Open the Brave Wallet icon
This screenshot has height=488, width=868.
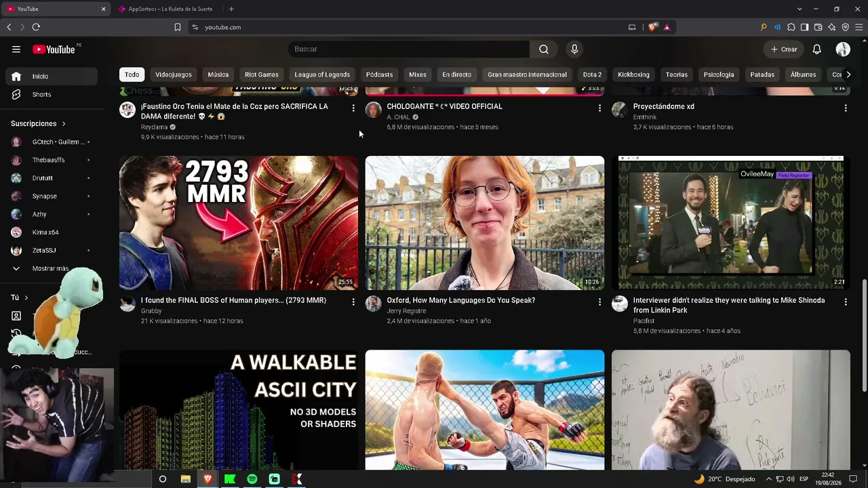pyautogui.click(x=818, y=27)
